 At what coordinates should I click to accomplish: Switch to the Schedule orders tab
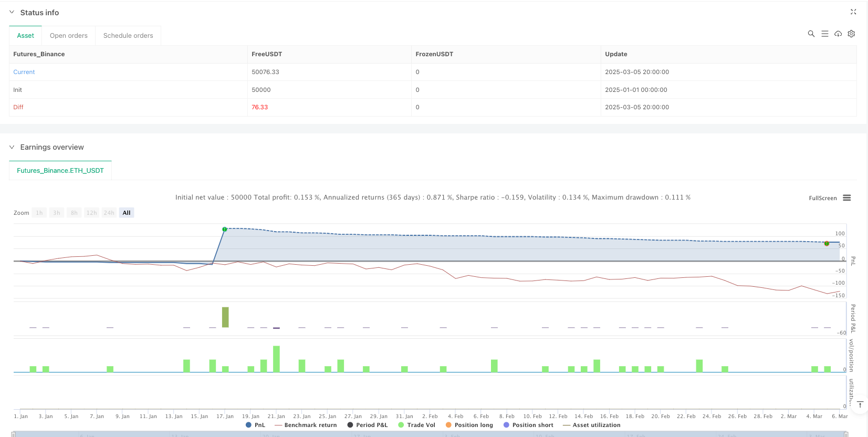(128, 36)
